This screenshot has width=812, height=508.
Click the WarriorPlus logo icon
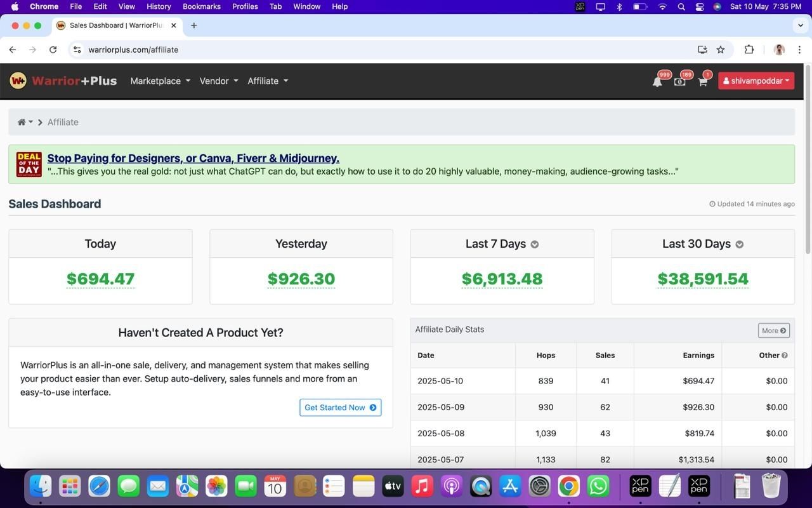[x=18, y=81]
